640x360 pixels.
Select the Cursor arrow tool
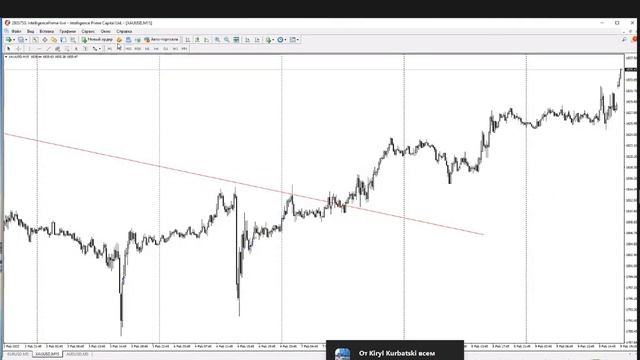pyautogui.click(x=8, y=49)
